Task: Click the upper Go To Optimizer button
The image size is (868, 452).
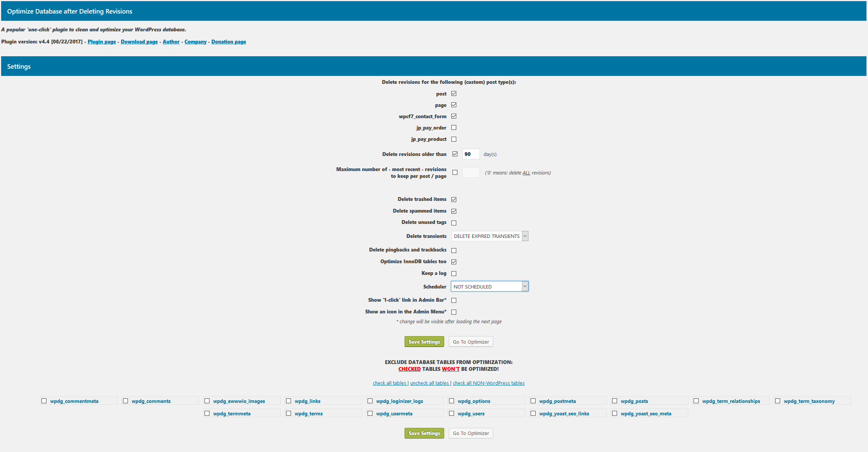Action: click(471, 342)
